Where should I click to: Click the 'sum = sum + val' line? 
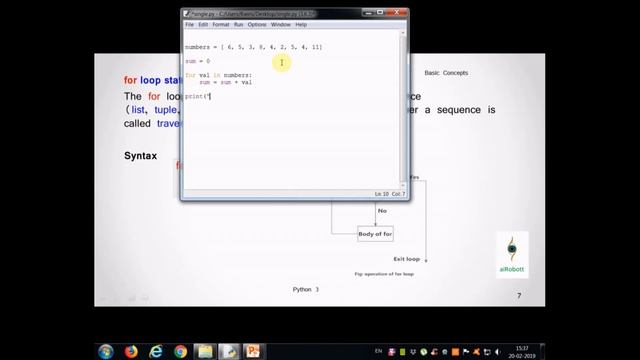(225, 82)
